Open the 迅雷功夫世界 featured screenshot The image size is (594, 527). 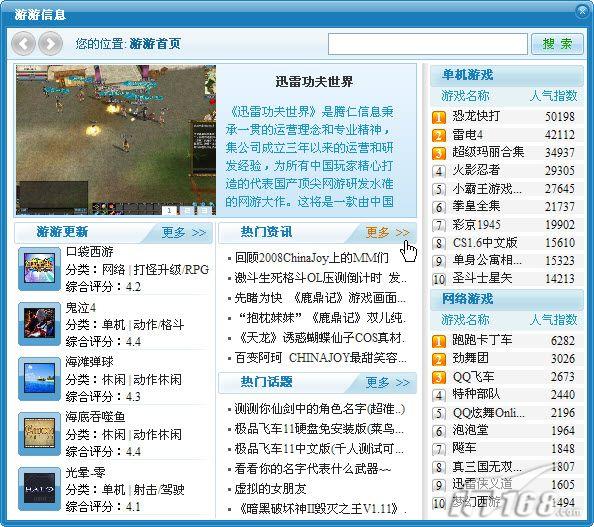click(x=116, y=140)
